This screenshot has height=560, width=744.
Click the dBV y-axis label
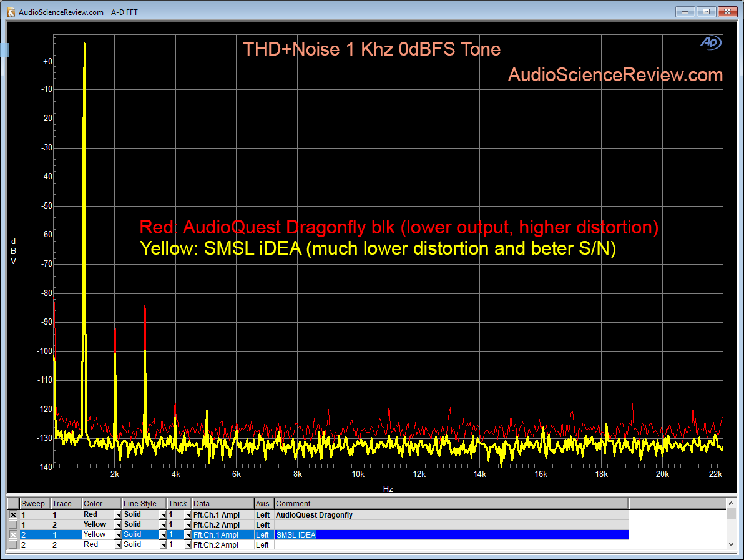[x=13, y=251]
